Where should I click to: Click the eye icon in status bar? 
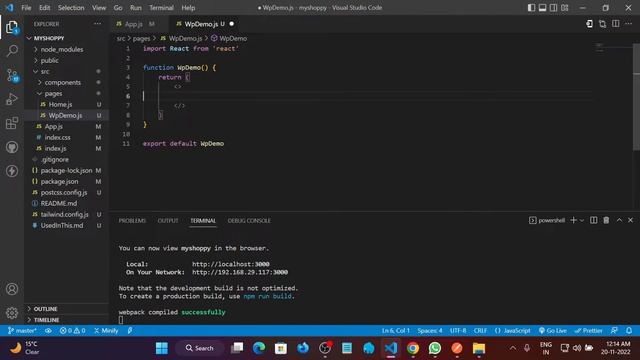pyautogui.click(x=48, y=331)
